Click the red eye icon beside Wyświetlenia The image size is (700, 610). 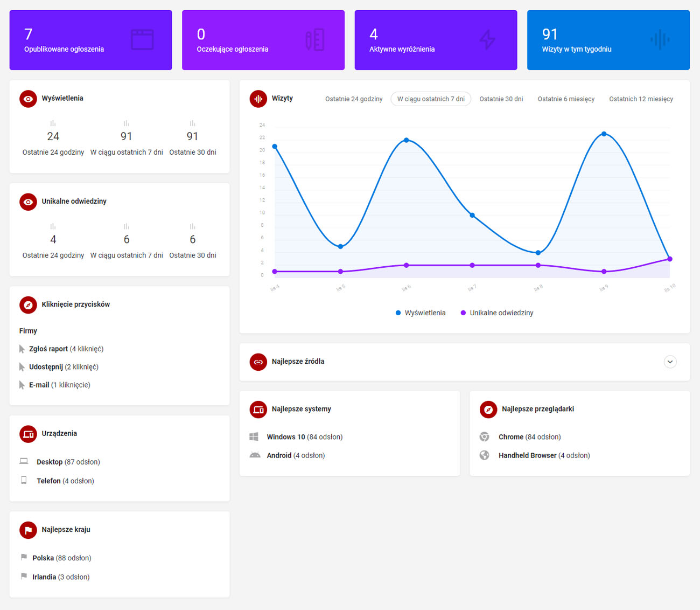28,99
